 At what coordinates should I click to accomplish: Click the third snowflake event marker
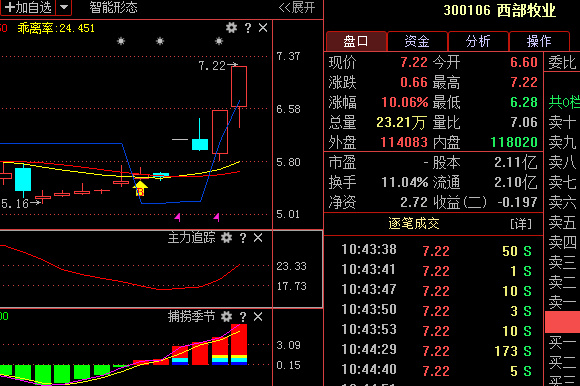click(219, 41)
